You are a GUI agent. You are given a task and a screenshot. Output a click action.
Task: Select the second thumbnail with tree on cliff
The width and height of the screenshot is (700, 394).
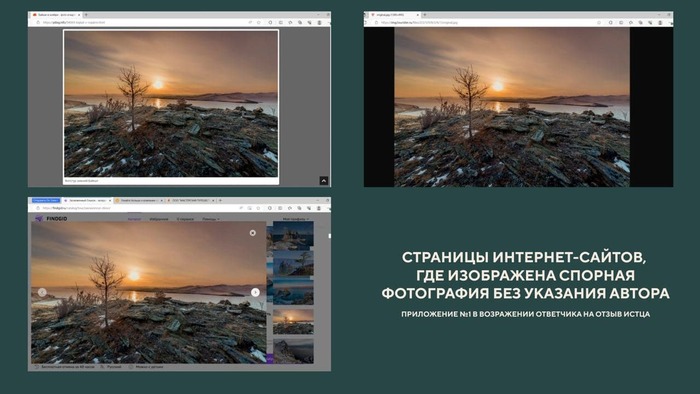point(292,263)
